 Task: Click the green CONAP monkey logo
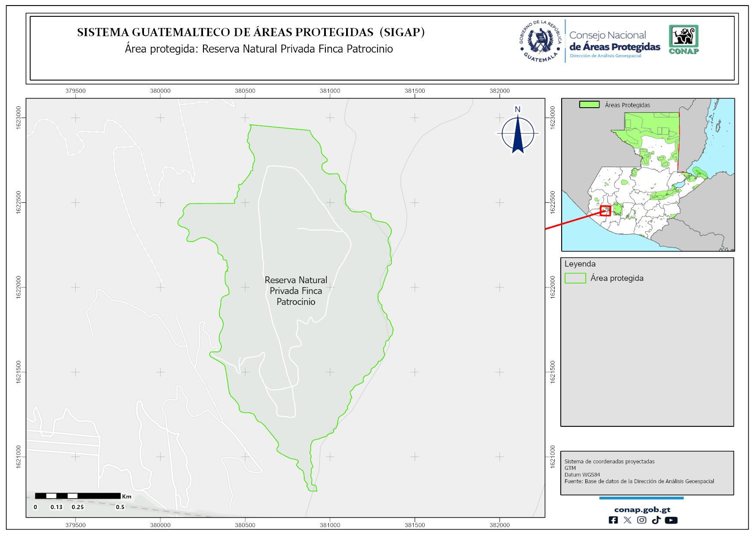[684, 39]
